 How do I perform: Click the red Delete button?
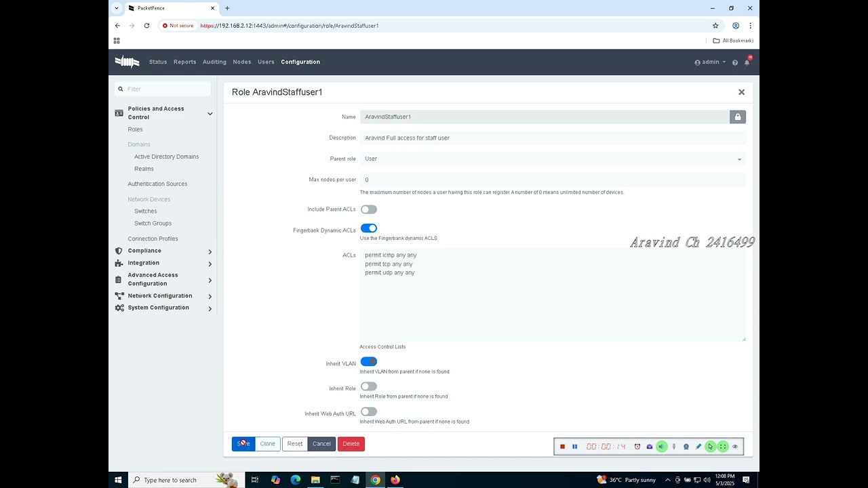click(x=351, y=444)
